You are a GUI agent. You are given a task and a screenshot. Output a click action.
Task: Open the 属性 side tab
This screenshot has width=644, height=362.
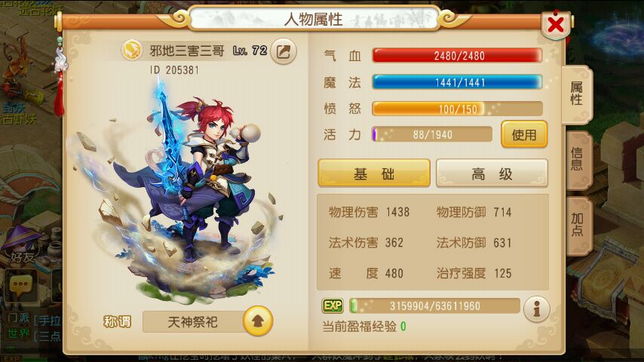point(577,94)
